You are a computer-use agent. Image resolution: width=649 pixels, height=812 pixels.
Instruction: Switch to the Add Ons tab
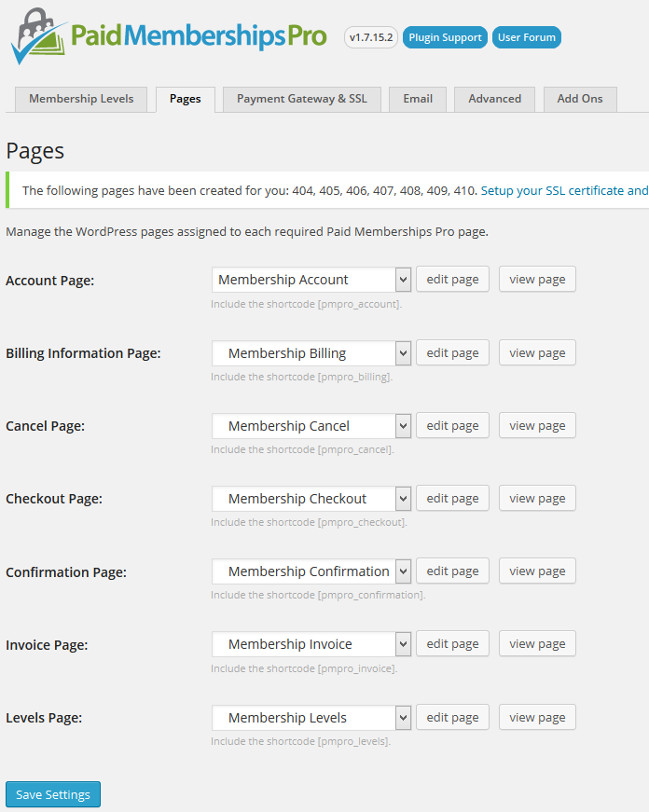(x=580, y=99)
